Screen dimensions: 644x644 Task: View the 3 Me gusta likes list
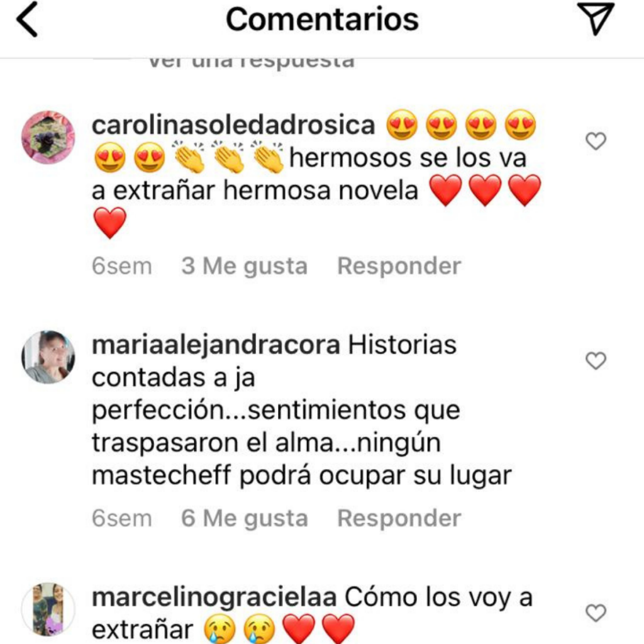coord(245,266)
